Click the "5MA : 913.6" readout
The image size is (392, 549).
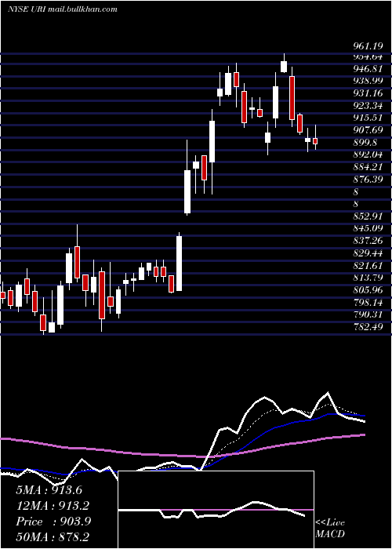49,490
